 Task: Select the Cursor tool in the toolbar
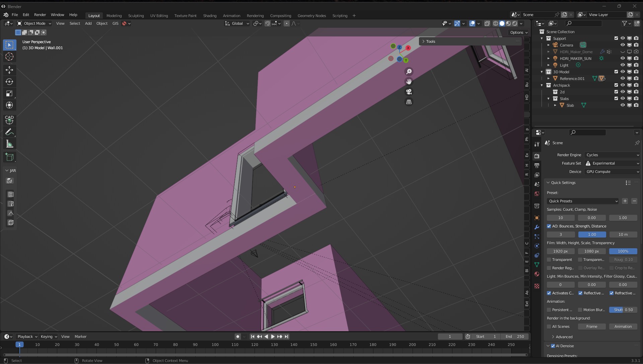(x=9, y=57)
